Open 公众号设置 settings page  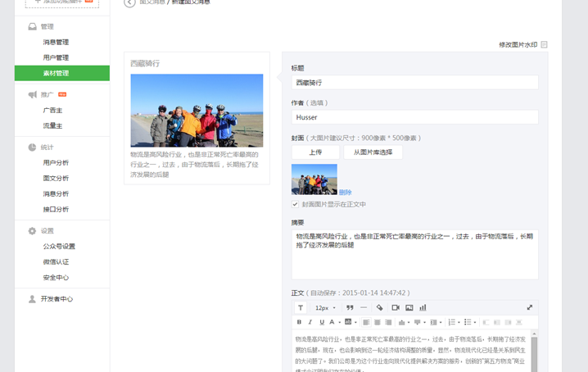(x=59, y=247)
